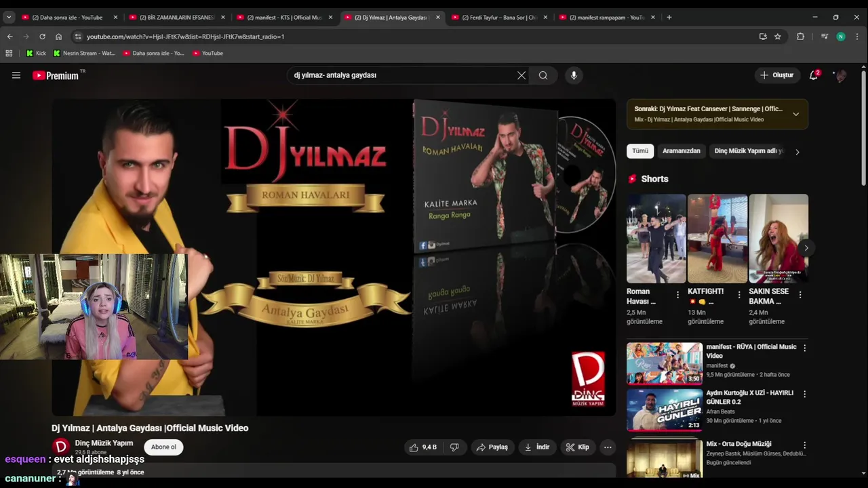
Task: Open the notifications bell
Action: 814,75
